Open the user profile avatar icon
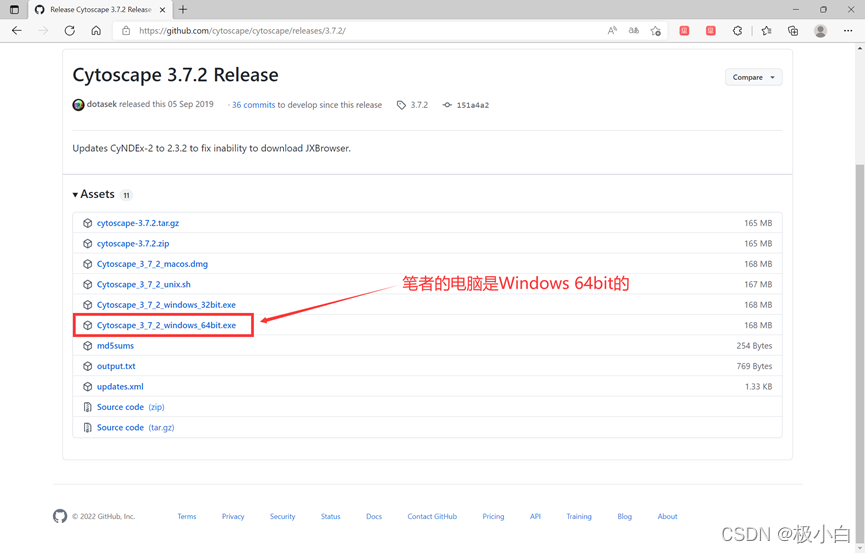865x553 pixels. pos(820,31)
